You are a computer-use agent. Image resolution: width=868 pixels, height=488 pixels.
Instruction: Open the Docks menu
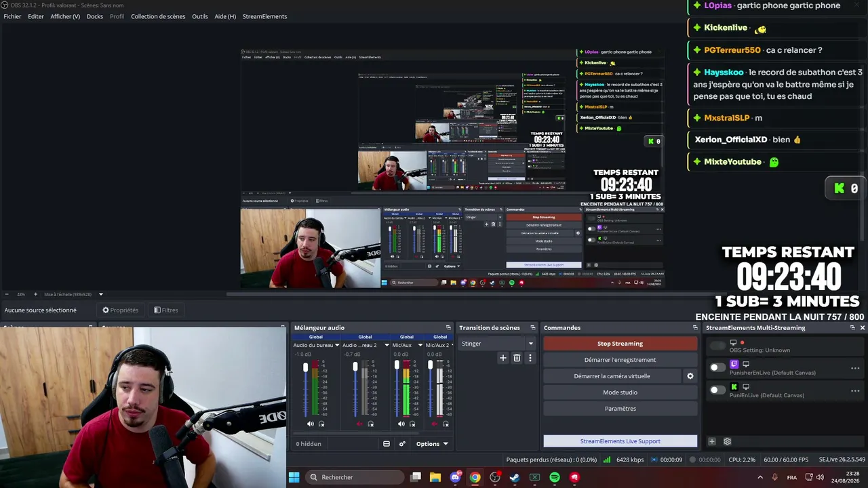coord(95,16)
